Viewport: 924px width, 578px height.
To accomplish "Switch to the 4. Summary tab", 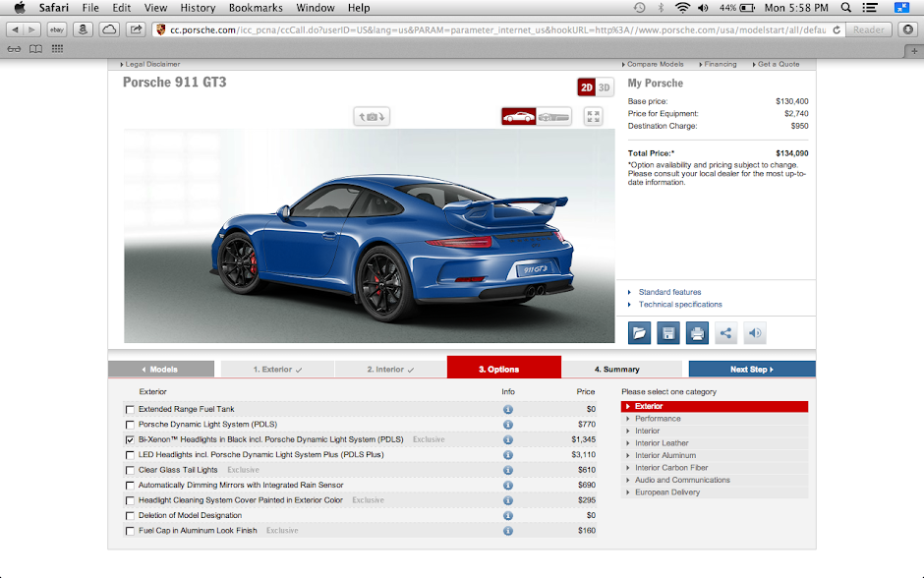I will click(616, 370).
